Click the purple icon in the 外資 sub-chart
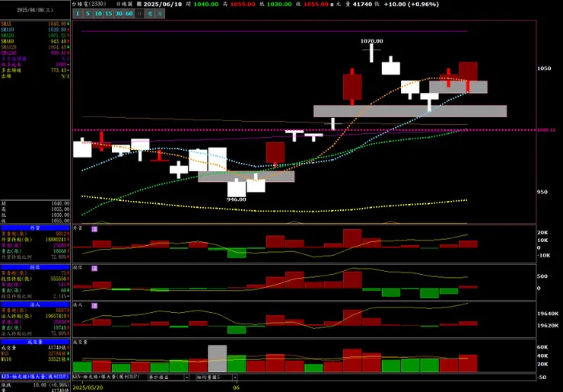Screen dimensions: 563x392 94,229
